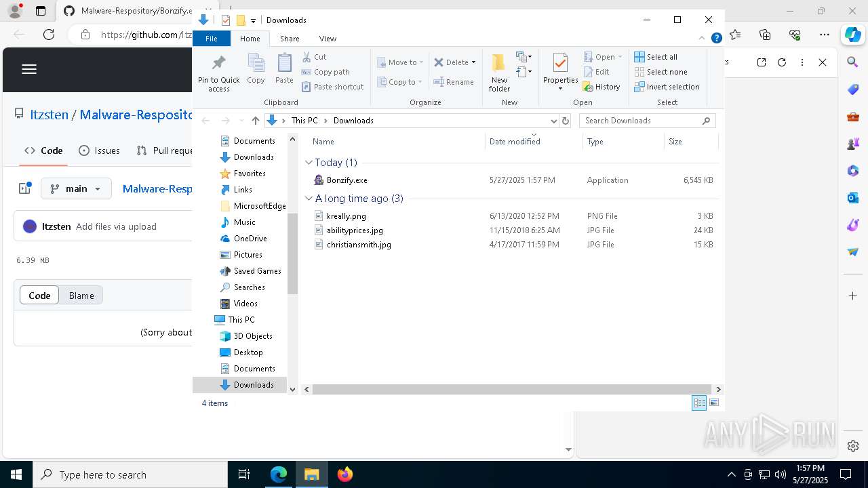Open Edge Copilot sidebar icon
Viewport: 868px width, 488px height.
click(x=853, y=35)
